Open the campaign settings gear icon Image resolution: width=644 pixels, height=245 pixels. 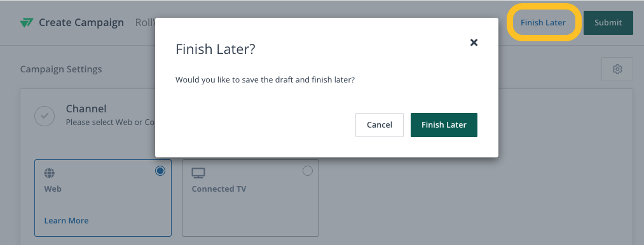click(617, 69)
